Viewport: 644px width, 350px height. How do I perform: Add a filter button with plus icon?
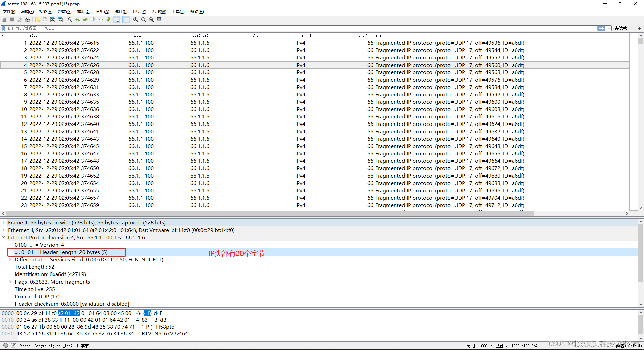tap(640, 28)
